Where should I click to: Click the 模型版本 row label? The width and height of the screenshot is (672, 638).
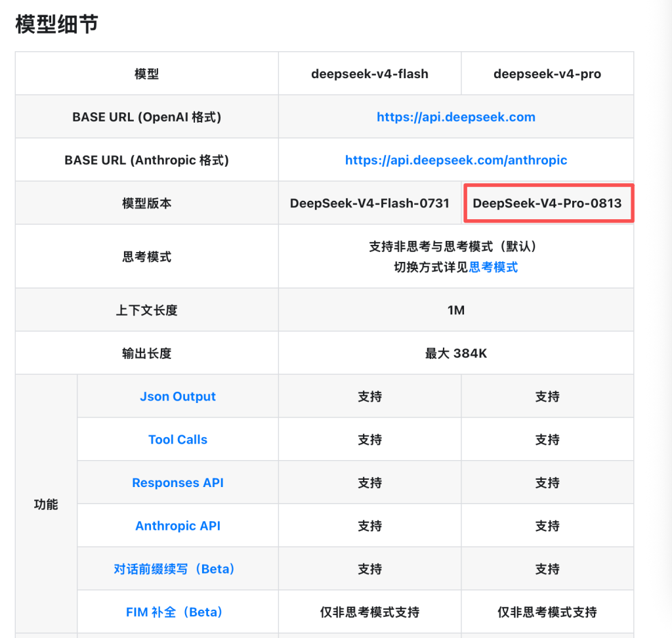point(146,203)
